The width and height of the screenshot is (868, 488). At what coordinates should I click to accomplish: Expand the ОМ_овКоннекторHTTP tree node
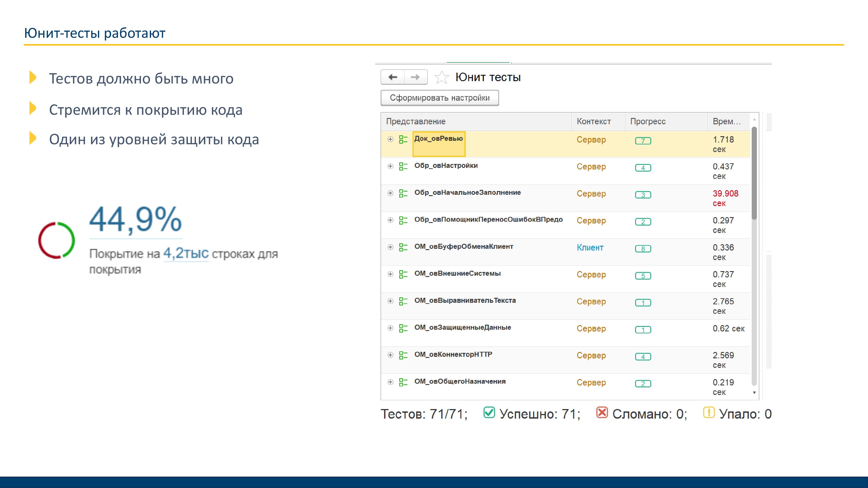pos(390,355)
